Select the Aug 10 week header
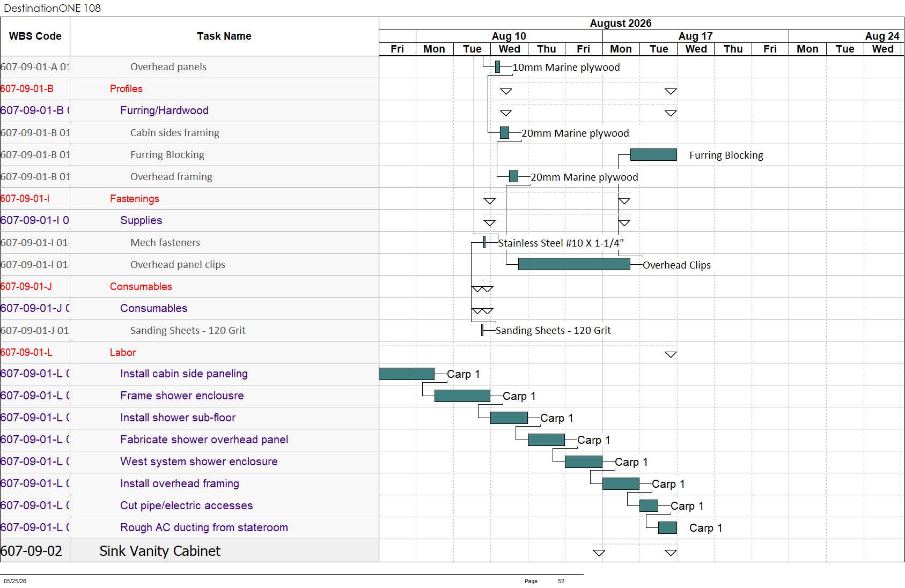 (x=509, y=36)
